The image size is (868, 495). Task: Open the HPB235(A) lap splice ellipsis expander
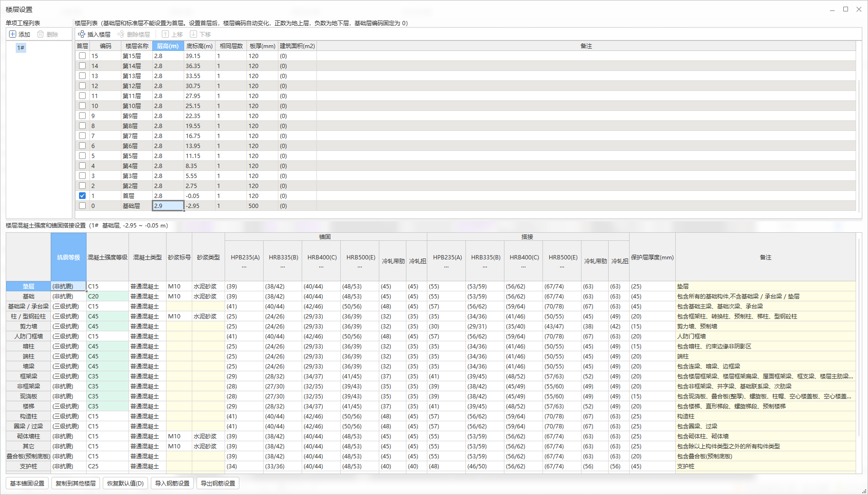pyautogui.click(x=446, y=267)
